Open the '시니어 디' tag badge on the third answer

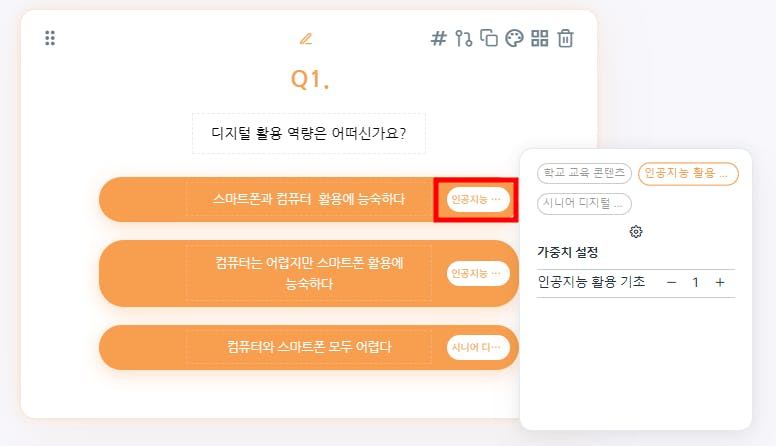(478, 347)
